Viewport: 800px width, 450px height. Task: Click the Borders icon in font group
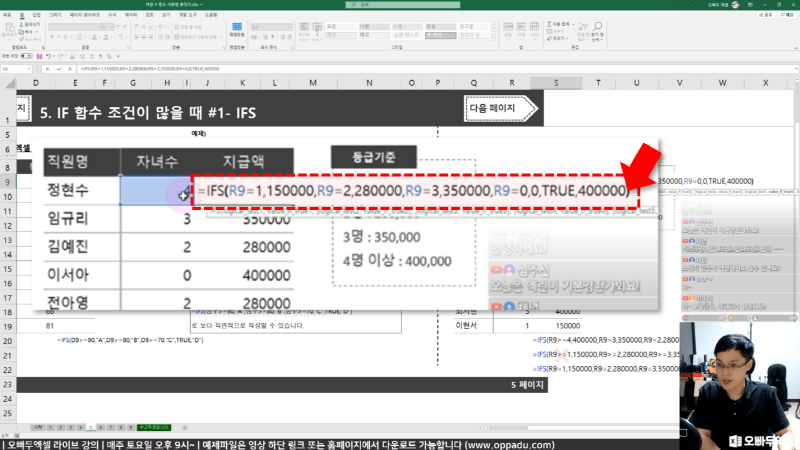tap(79, 37)
